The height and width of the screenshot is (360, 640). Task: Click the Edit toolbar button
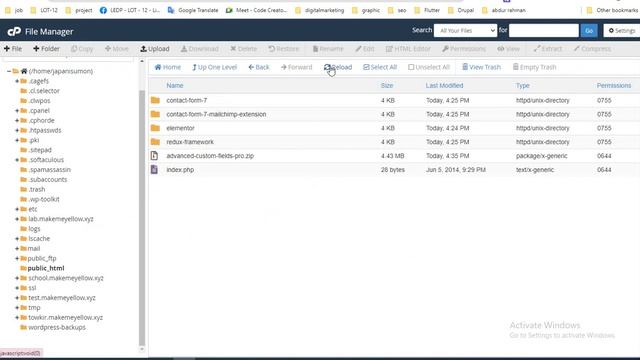(x=364, y=49)
